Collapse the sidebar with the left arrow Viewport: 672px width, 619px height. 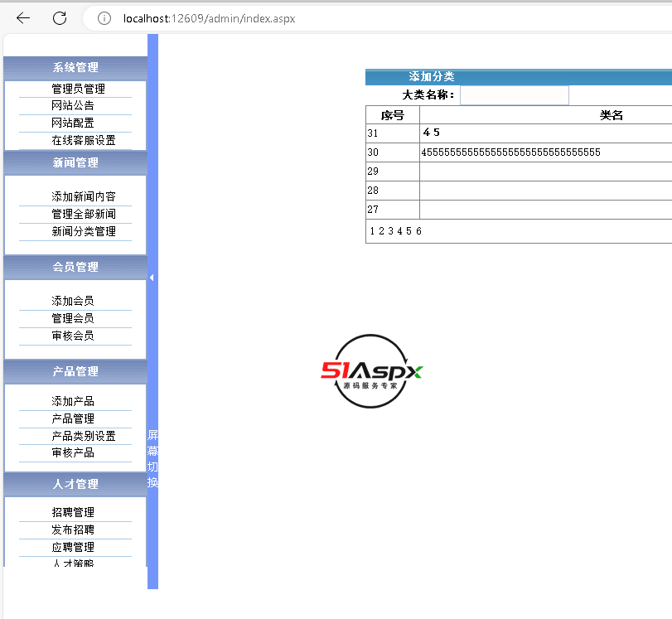pos(152,278)
